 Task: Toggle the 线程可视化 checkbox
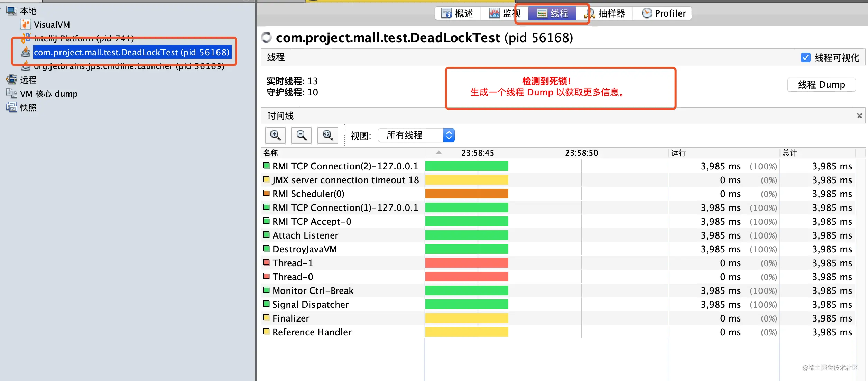[805, 57]
